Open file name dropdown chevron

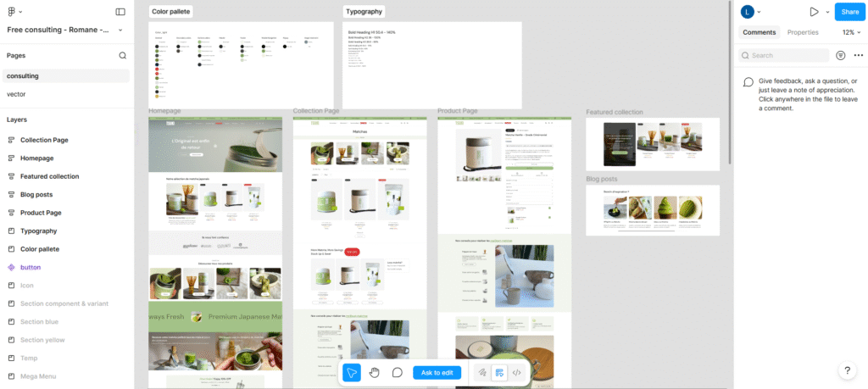click(120, 30)
